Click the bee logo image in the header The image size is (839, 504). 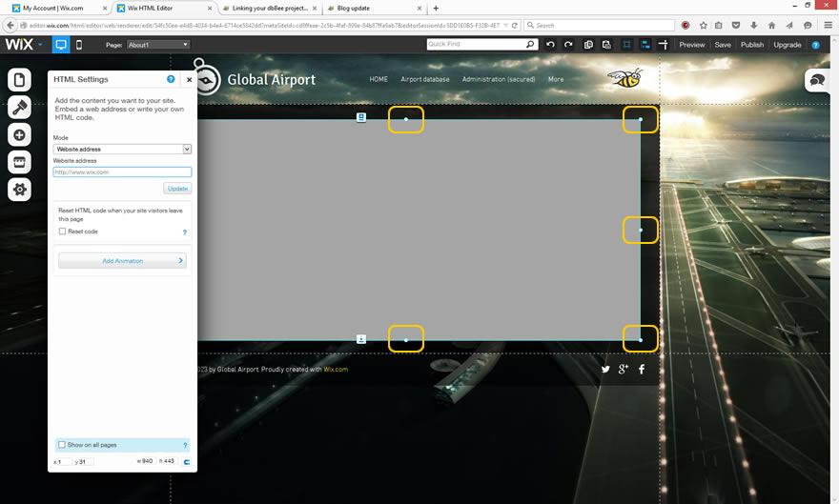point(625,78)
